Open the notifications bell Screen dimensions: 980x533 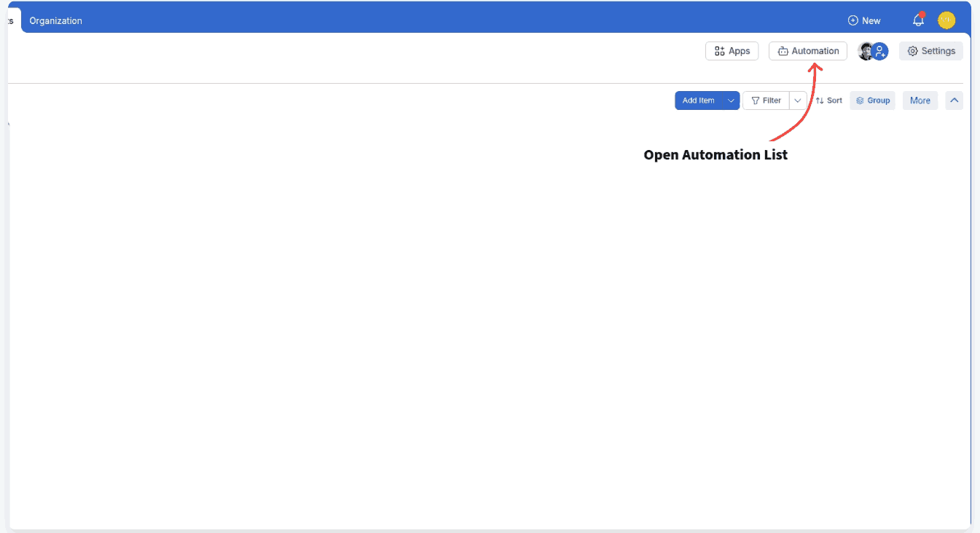tap(918, 20)
